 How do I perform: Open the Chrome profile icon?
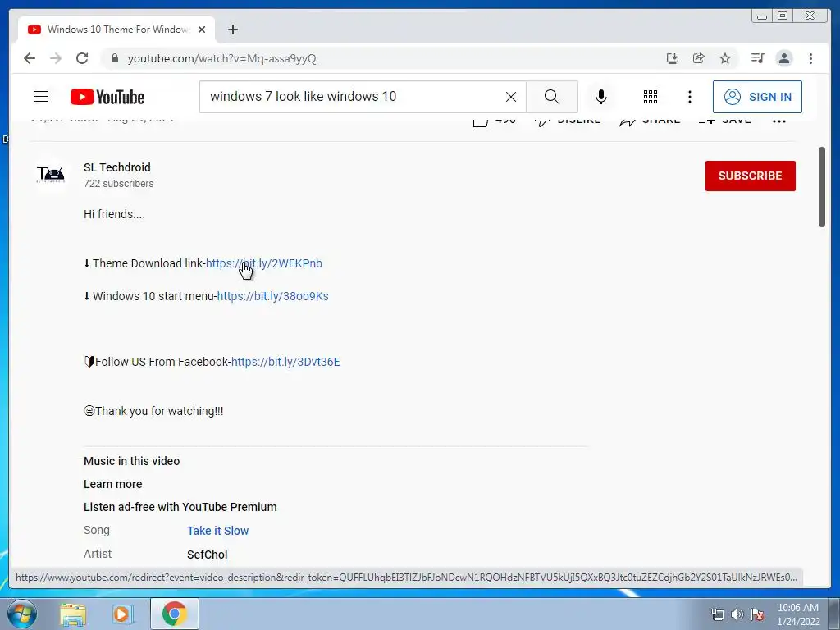(x=784, y=58)
